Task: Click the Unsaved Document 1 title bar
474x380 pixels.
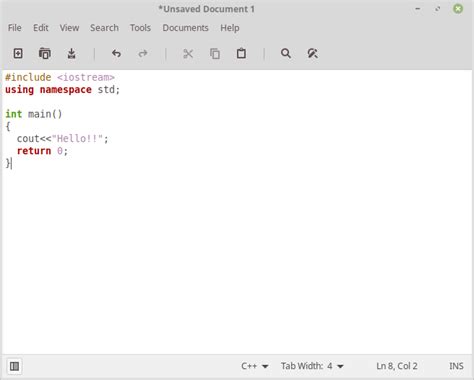Action: click(206, 9)
